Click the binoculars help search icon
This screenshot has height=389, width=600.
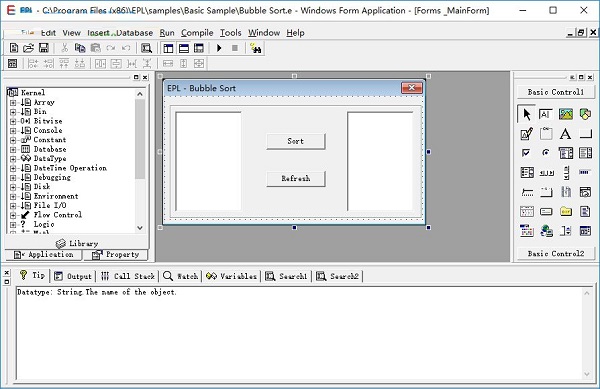point(256,48)
